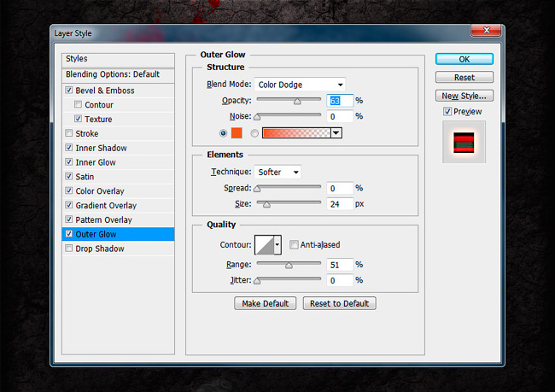
Task: Select Styles in the left list
Action: 118,59
